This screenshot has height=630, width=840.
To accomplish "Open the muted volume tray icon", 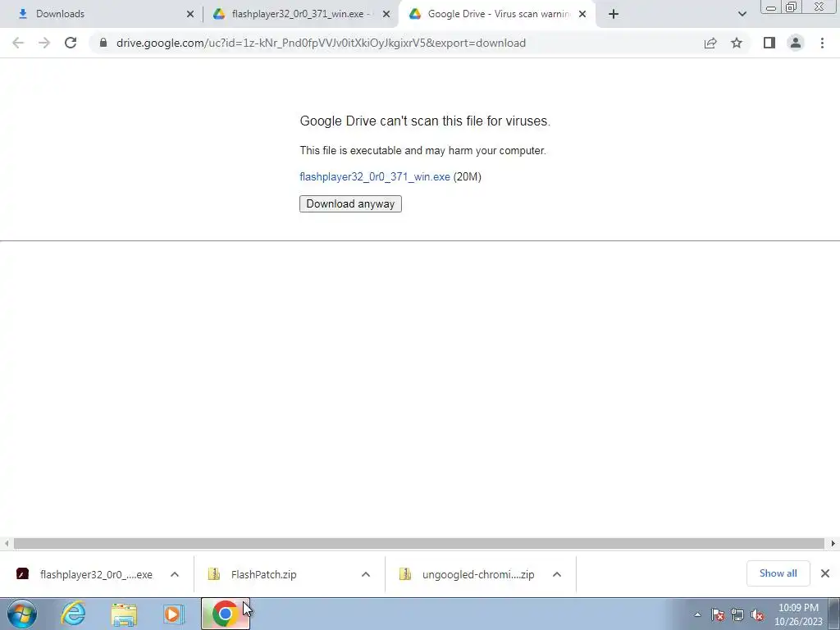I will coord(757,614).
